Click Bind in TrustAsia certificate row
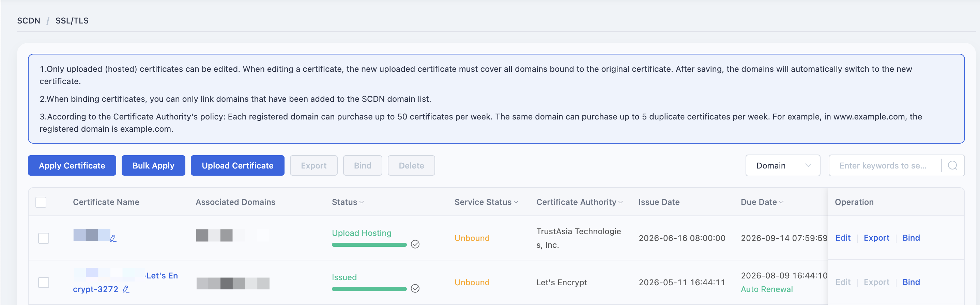The height and width of the screenshot is (305, 980). click(x=911, y=238)
